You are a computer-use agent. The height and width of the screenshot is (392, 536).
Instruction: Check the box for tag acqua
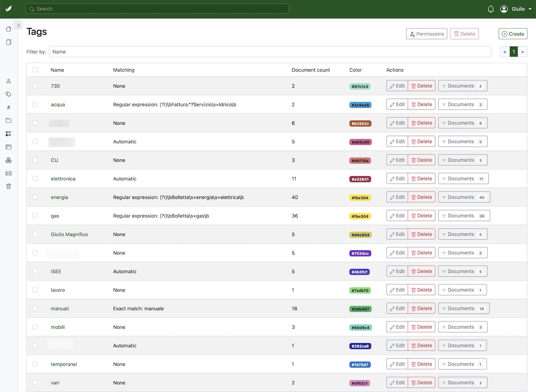(35, 104)
